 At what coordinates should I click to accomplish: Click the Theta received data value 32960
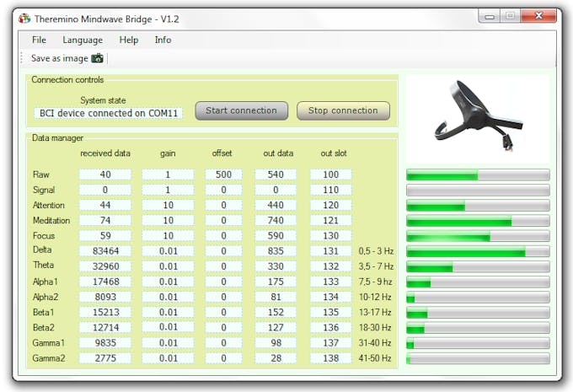pyautogui.click(x=105, y=266)
